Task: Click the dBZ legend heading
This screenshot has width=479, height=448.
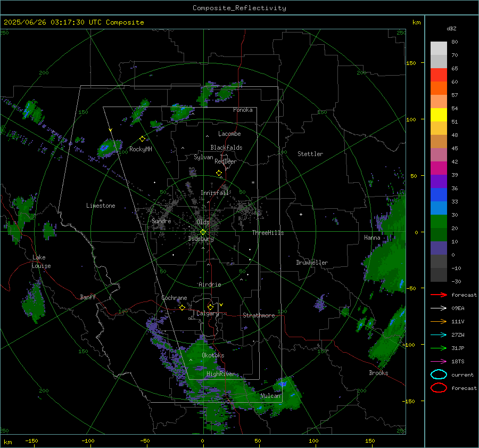Action: (451, 28)
